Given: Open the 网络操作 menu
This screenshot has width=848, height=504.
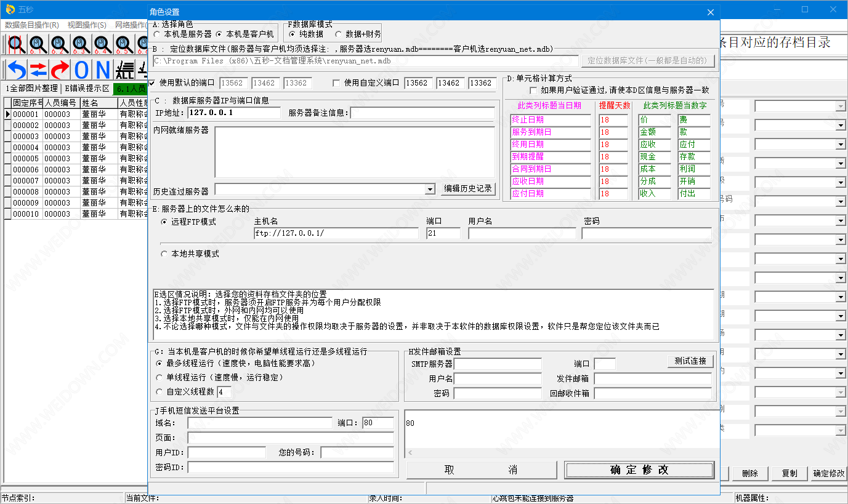Looking at the screenshot, I should coord(131,25).
